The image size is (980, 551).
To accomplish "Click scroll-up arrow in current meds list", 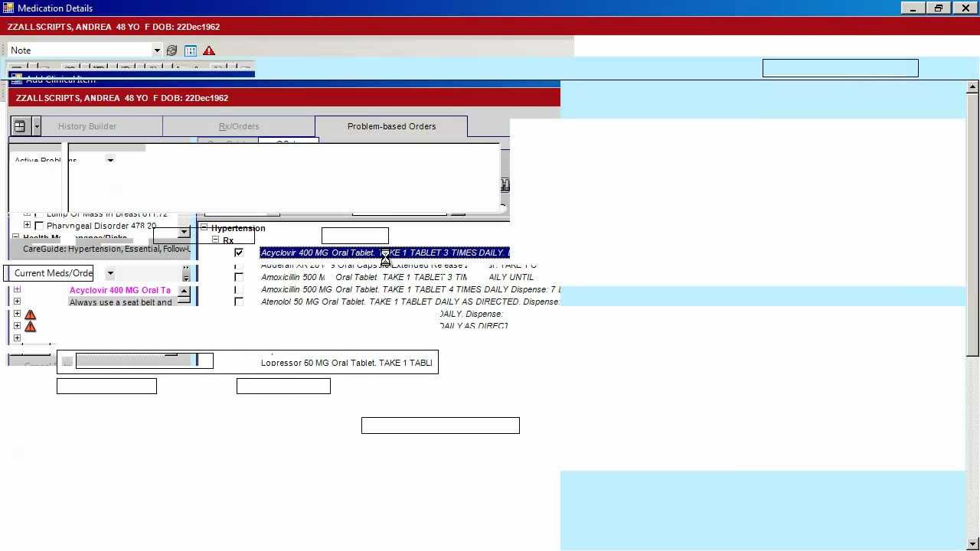I will pyautogui.click(x=184, y=291).
